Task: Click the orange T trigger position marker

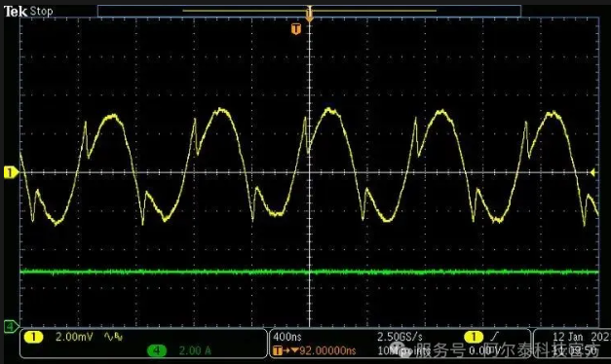Action: (x=296, y=29)
